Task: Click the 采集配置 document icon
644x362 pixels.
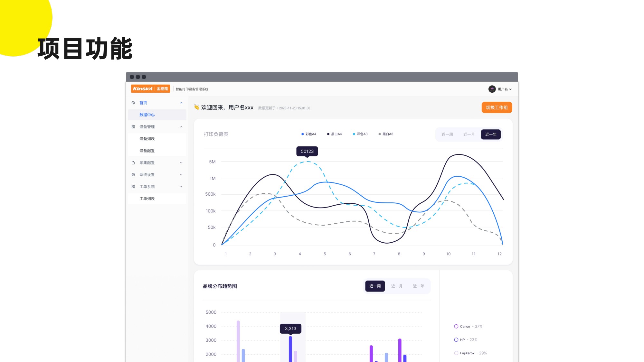Action: pos(133,163)
